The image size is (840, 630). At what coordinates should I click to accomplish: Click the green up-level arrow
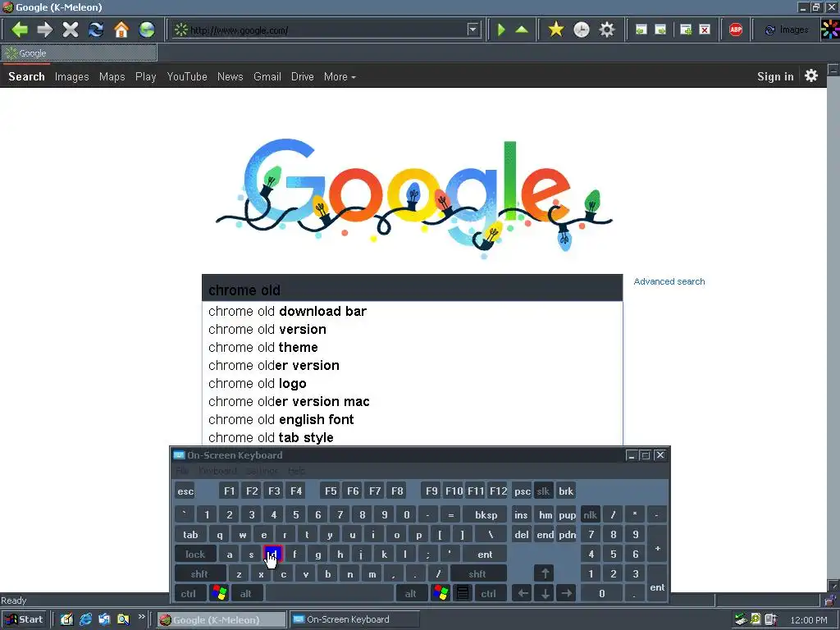click(x=522, y=30)
